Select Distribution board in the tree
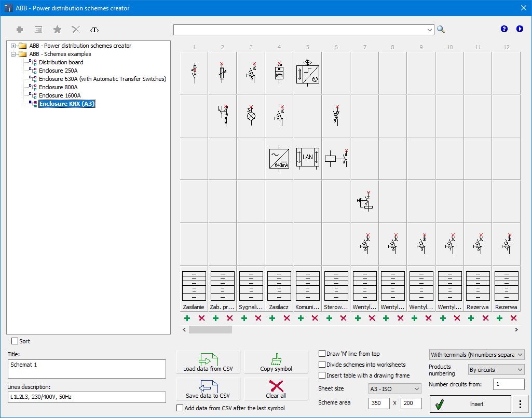532x418 pixels. click(x=61, y=62)
